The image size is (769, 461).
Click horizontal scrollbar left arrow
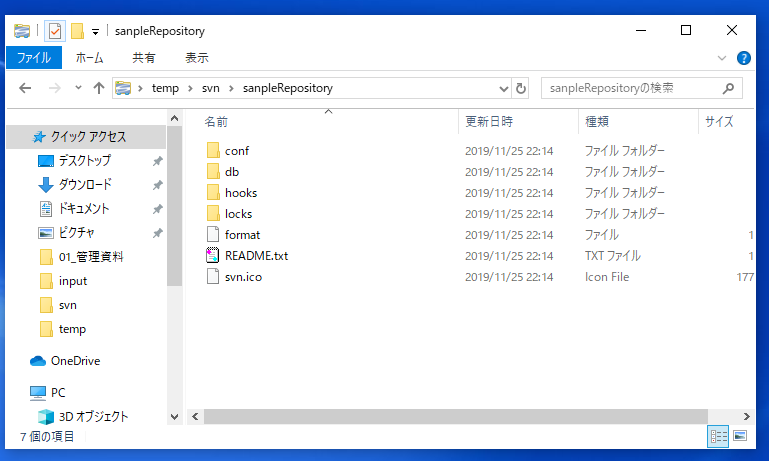pos(195,416)
